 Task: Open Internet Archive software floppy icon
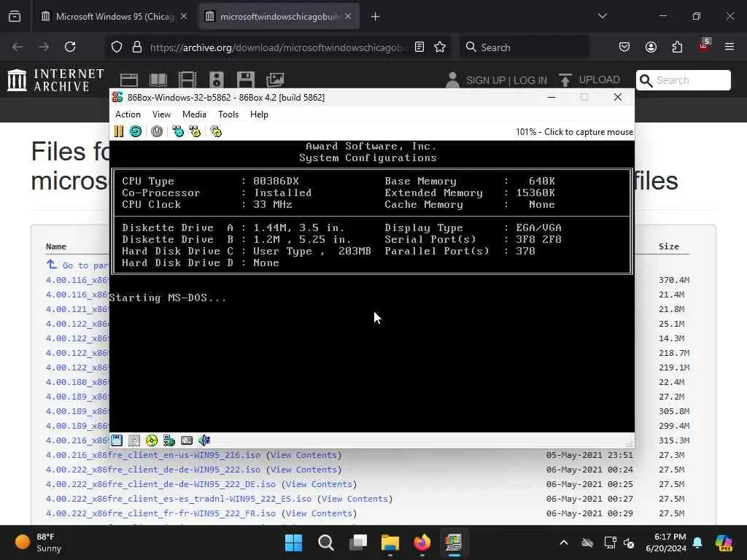pos(245,80)
